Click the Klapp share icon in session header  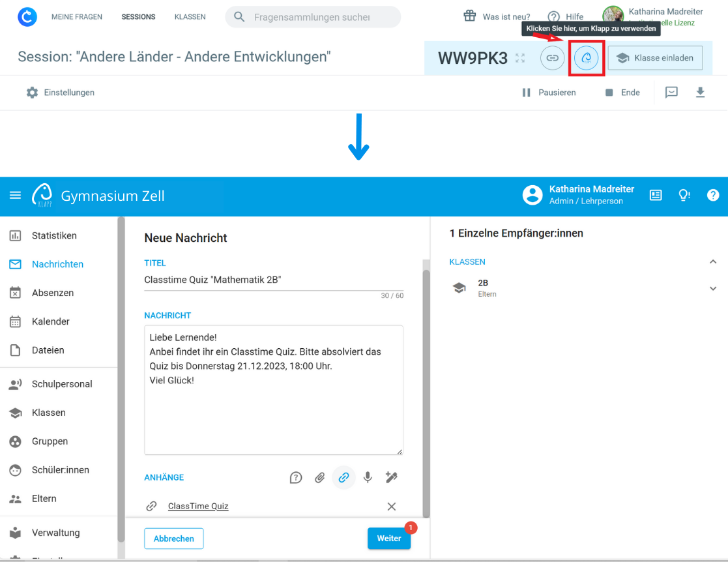(586, 58)
